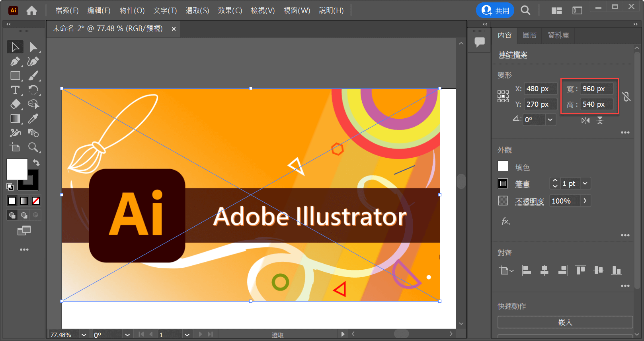The image size is (644, 341).
Task: Open the Align To options dropdown
Action: click(x=506, y=270)
